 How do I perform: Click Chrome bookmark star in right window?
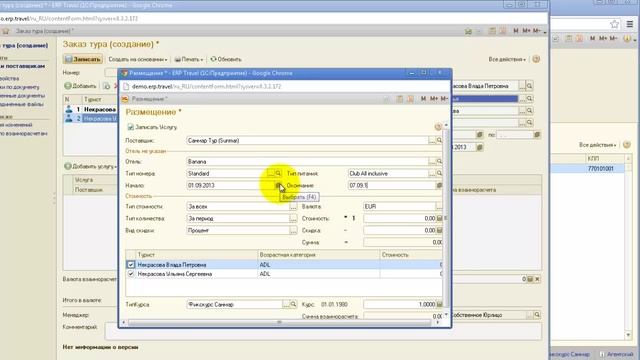click(615, 24)
